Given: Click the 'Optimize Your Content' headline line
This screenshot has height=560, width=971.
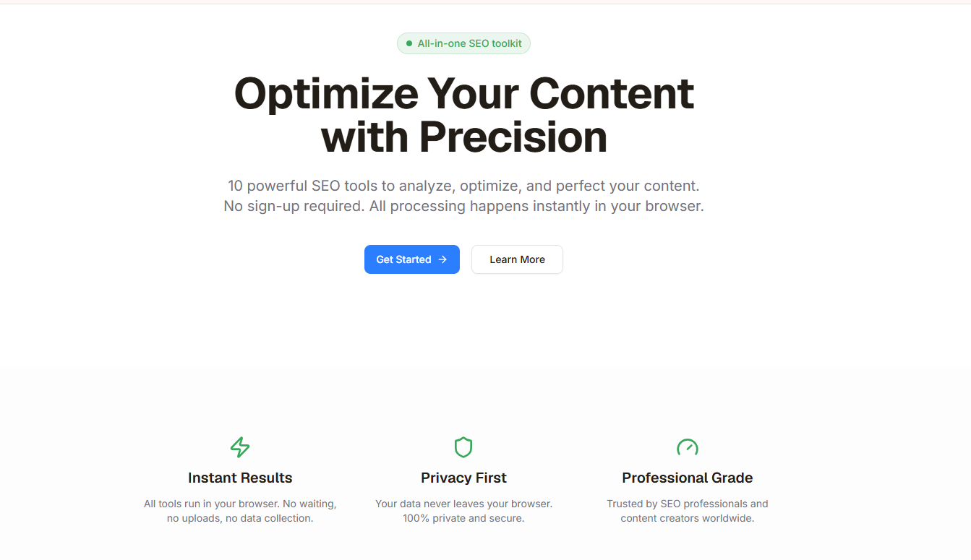Looking at the screenshot, I should point(464,93).
